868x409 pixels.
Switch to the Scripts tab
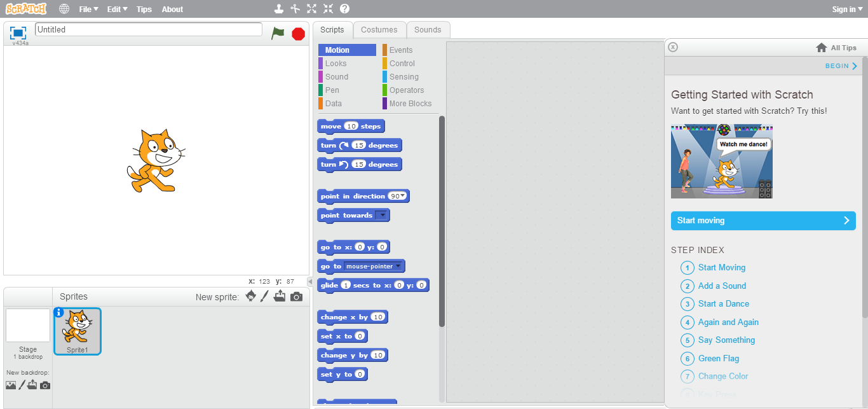coord(332,30)
